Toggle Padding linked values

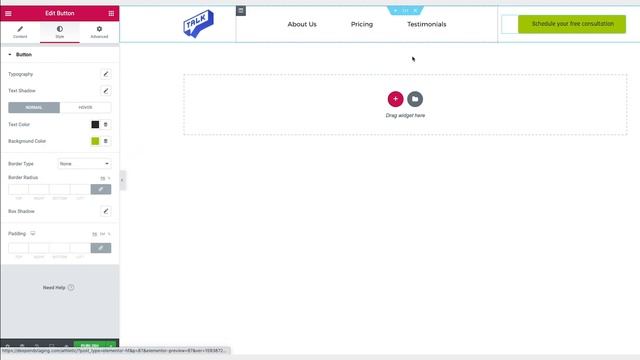pyautogui.click(x=101, y=248)
